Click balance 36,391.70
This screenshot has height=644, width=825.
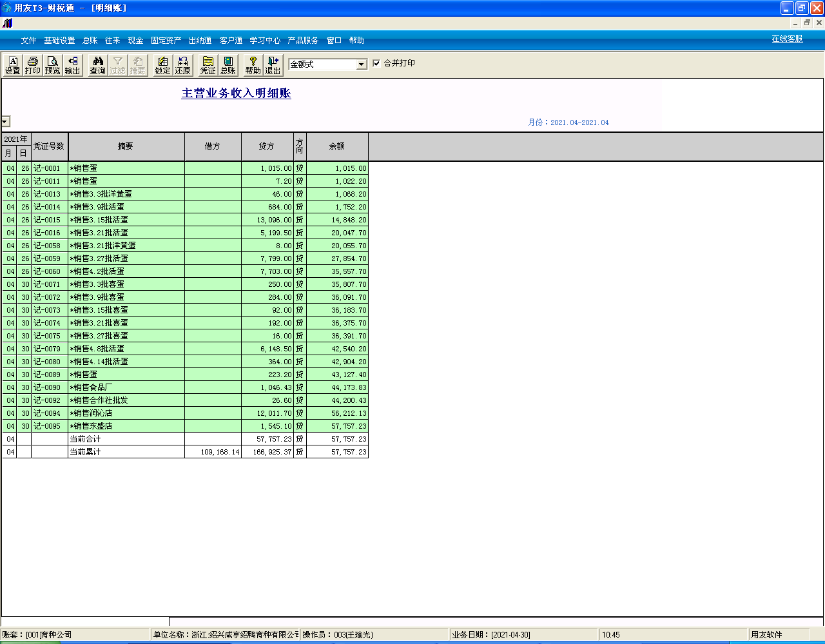337,336
